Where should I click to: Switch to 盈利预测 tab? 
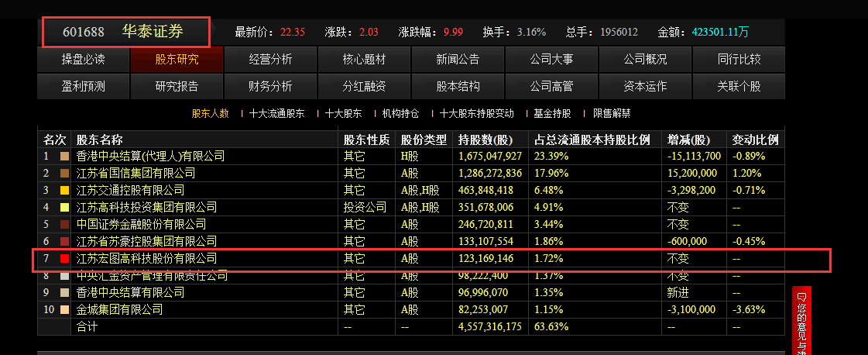tap(83, 86)
